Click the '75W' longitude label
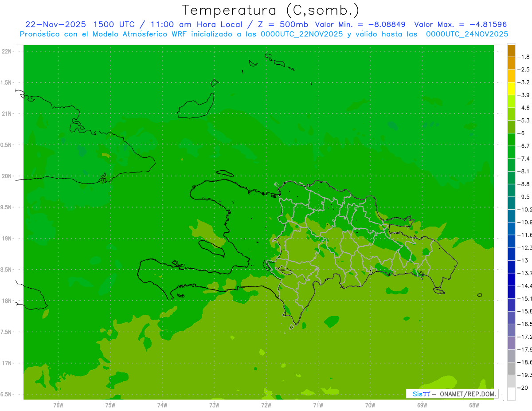This screenshot has width=532, height=411. coord(110,405)
